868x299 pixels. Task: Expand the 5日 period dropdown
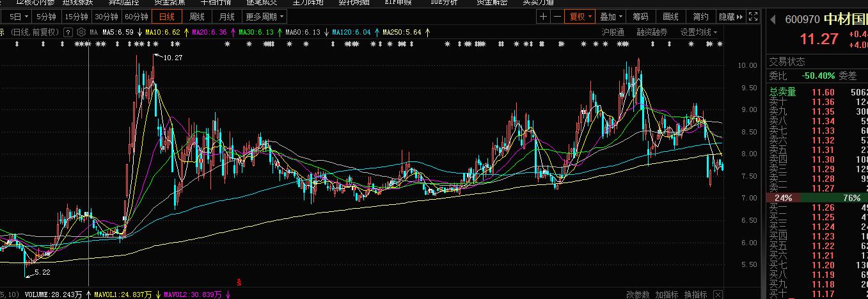(17, 17)
